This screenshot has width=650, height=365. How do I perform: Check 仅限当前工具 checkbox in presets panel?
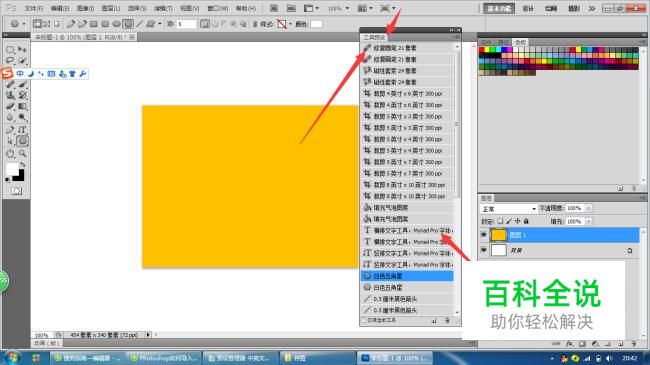[364, 321]
